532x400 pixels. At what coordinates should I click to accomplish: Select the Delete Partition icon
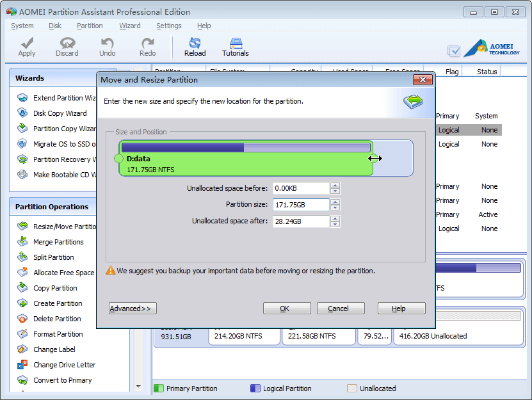21,319
